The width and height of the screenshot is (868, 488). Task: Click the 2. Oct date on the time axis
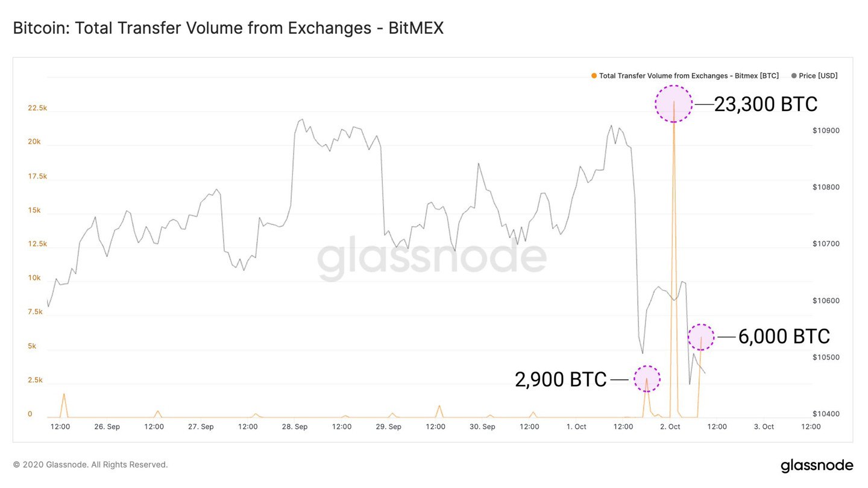[x=670, y=426]
